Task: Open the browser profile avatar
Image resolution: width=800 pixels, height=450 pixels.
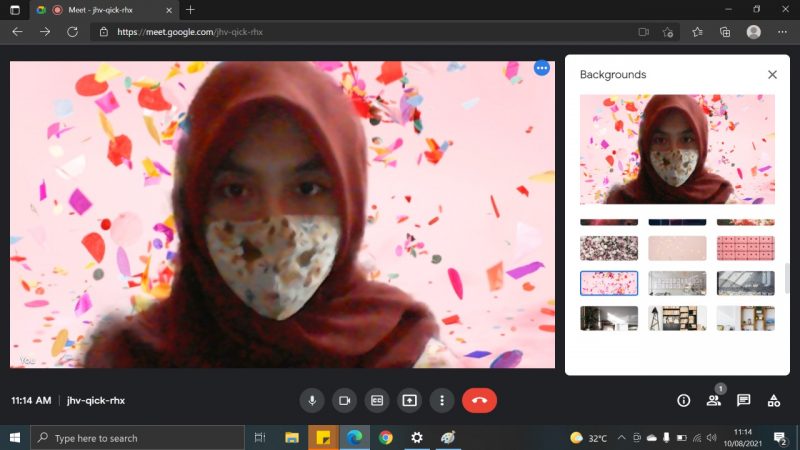Action: tap(754, 32)
